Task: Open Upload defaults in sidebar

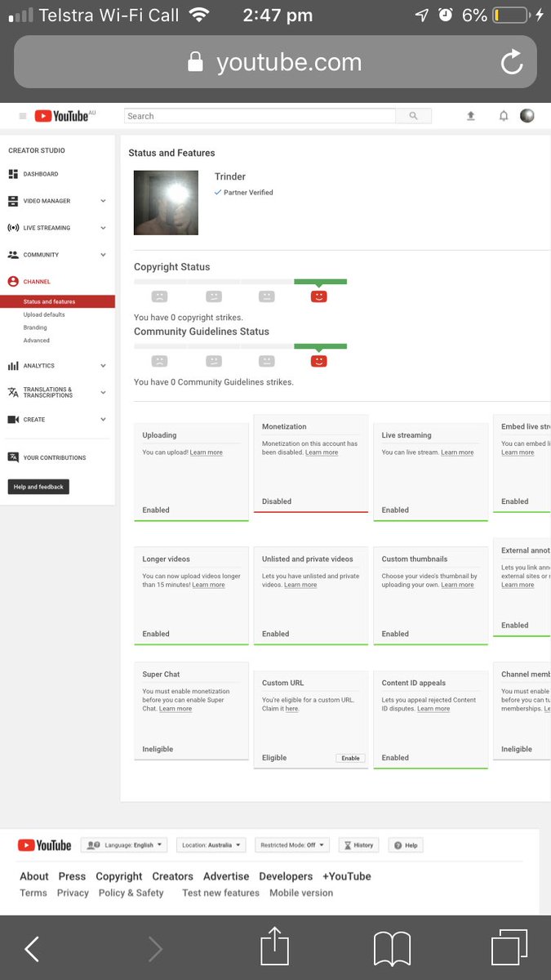Action: (x=44, y=314)
